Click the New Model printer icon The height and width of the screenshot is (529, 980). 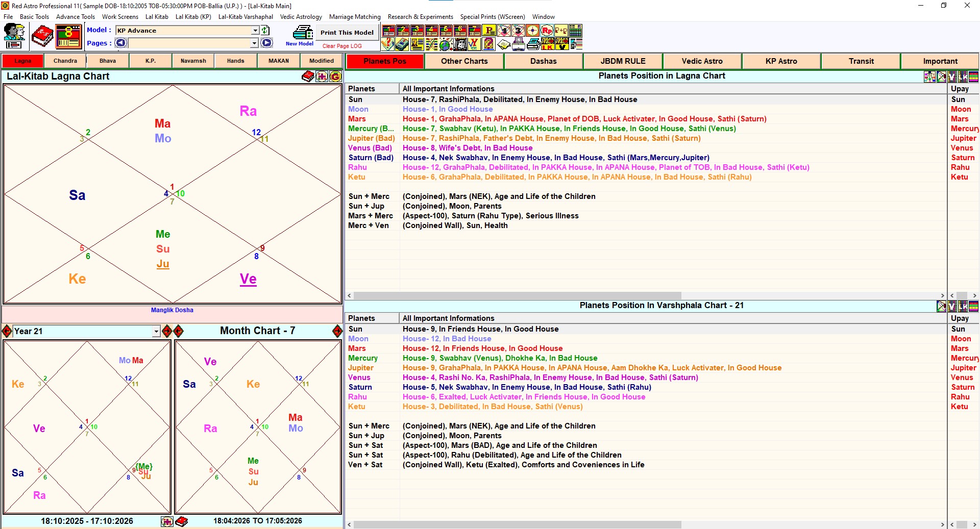(303, 33)
